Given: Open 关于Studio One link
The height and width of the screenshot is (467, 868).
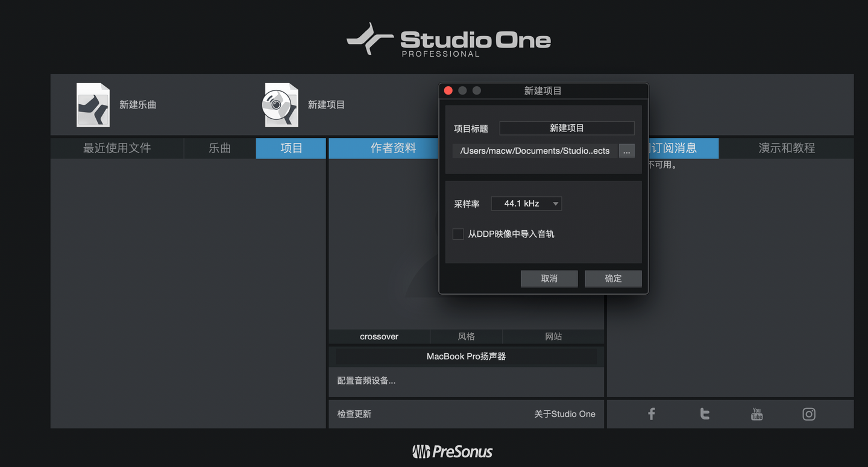Looking at the screenshot, I should pos(565,414).
